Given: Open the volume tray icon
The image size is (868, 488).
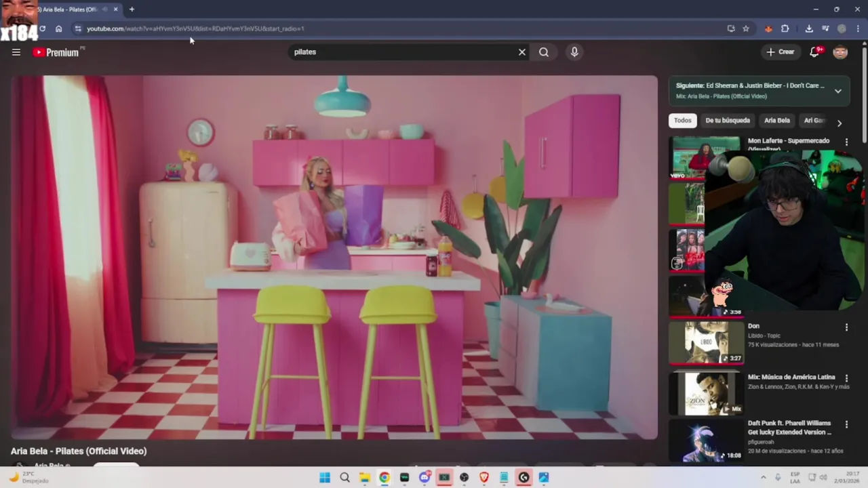Looking at the screenshot, I should (824, 477).
